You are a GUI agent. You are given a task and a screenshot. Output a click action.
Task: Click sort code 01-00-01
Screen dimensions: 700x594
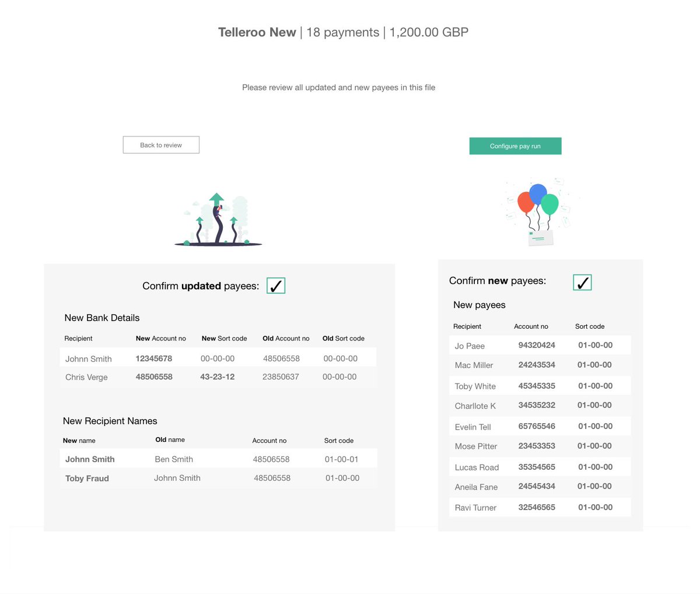[x=342, y=459]
